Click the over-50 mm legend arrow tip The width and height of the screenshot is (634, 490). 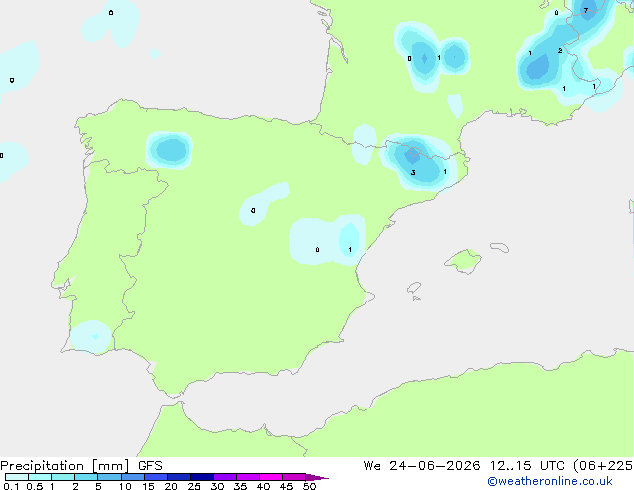[317, 477]
